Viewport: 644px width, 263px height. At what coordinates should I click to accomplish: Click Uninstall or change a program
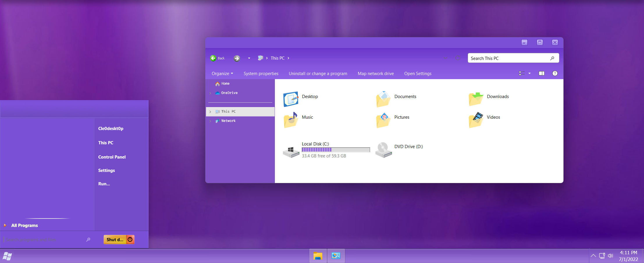(318, 73)
